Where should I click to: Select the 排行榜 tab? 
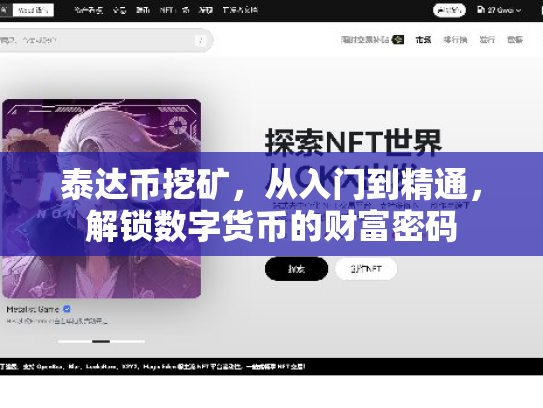point(455,40)
